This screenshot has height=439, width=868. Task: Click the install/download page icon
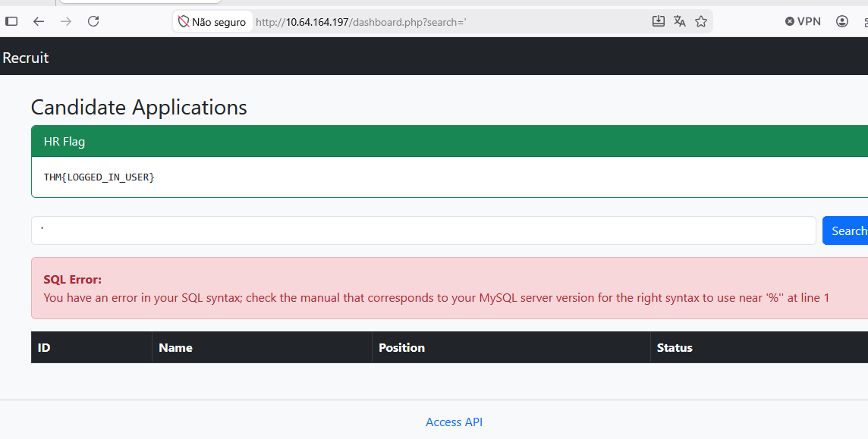(x=658, y=21)
